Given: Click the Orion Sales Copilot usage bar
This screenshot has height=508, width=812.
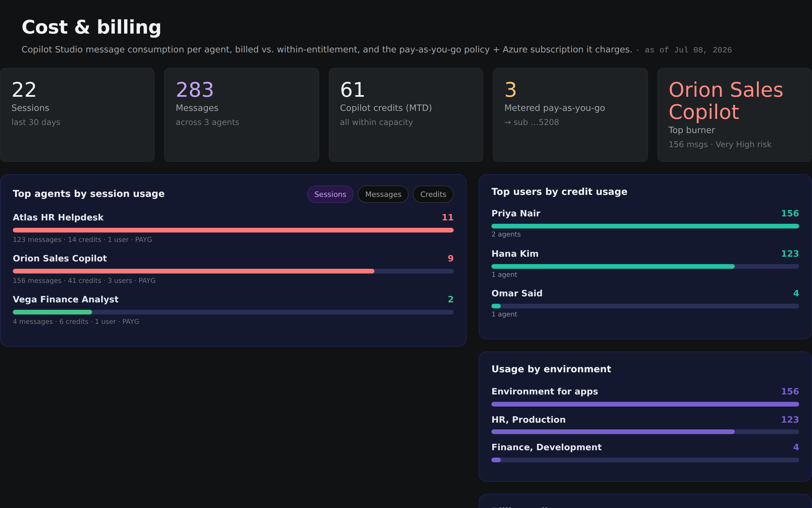Looking at the screenshot, I should click(x=233, y=271).
